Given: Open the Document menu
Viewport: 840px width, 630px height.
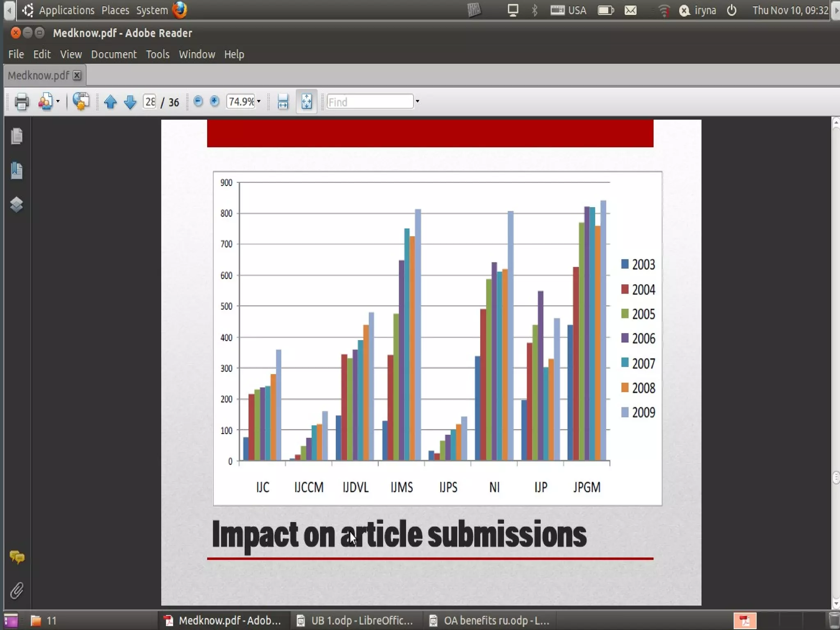Looking at the screenshot, I should [114, 55].
